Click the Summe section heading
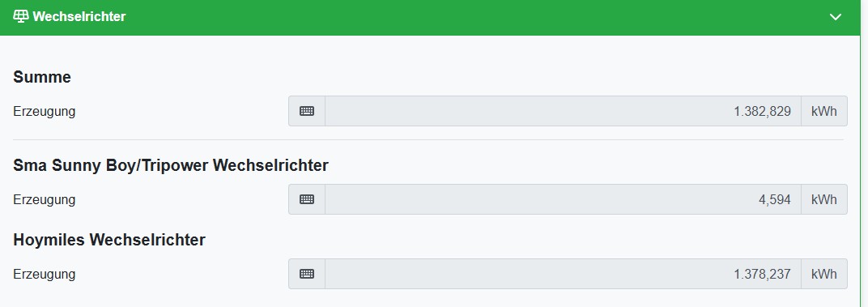The image size is (868, 307). [x=42, y=77]
